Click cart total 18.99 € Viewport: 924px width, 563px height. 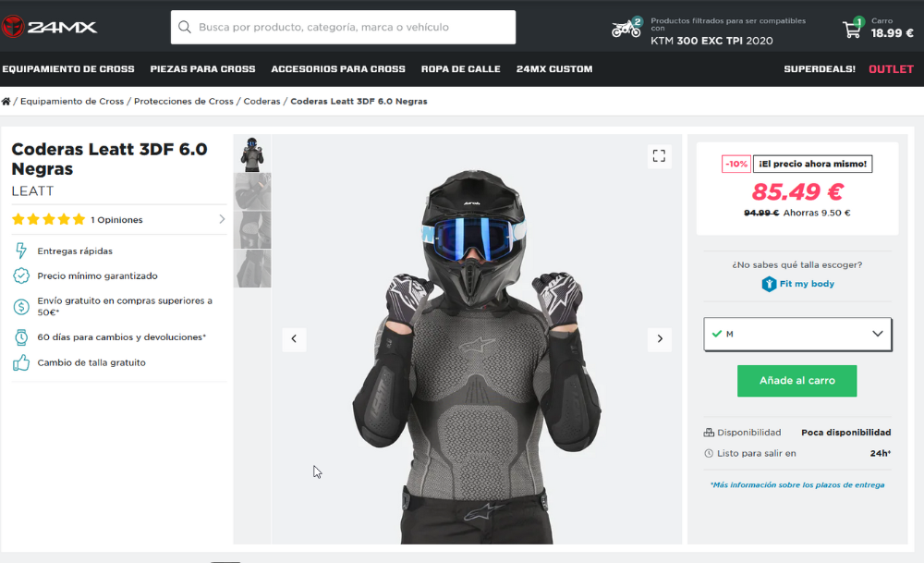pyautogui.click(x=893, y=33)
